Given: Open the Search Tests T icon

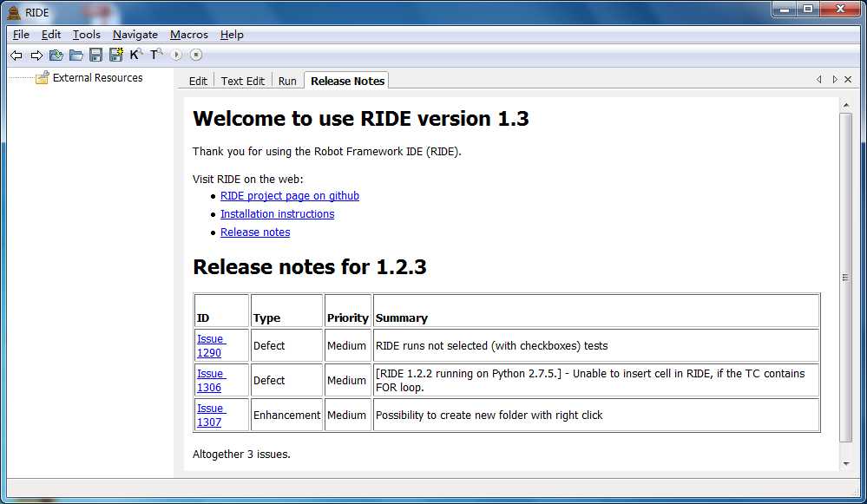Looking at the screenshot, I should coord(156,54).
